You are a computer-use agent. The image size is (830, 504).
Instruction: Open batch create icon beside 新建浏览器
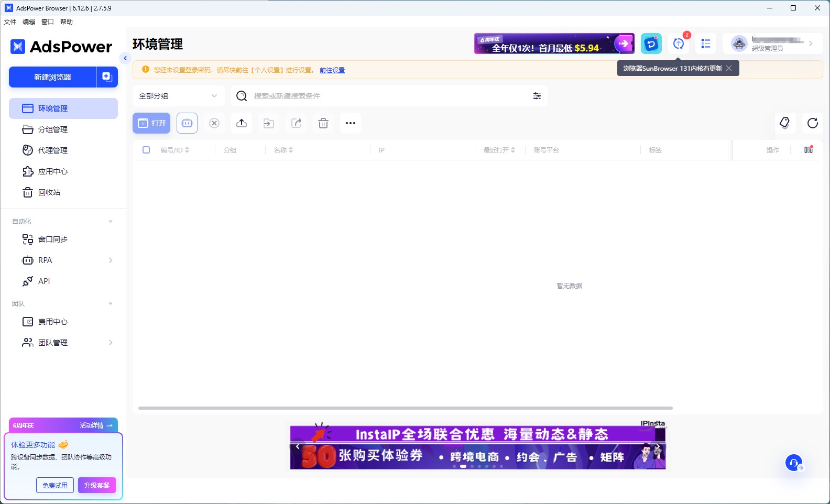[x=107, y=77]
